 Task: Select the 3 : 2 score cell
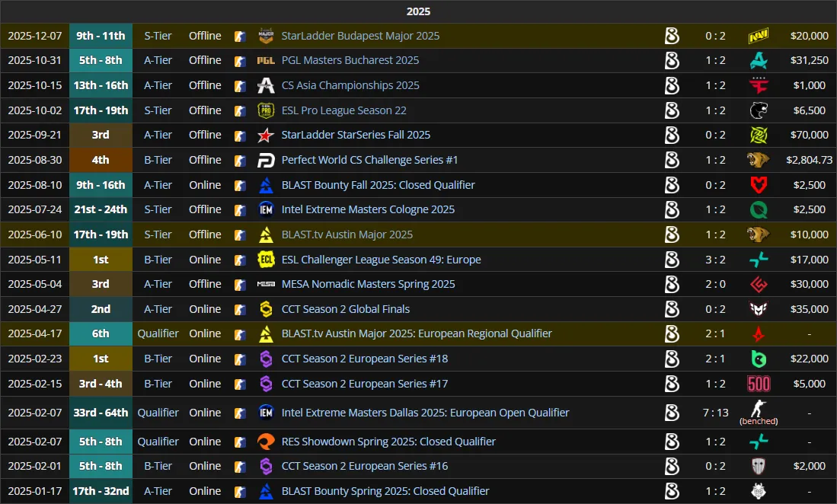click(715, 260)
